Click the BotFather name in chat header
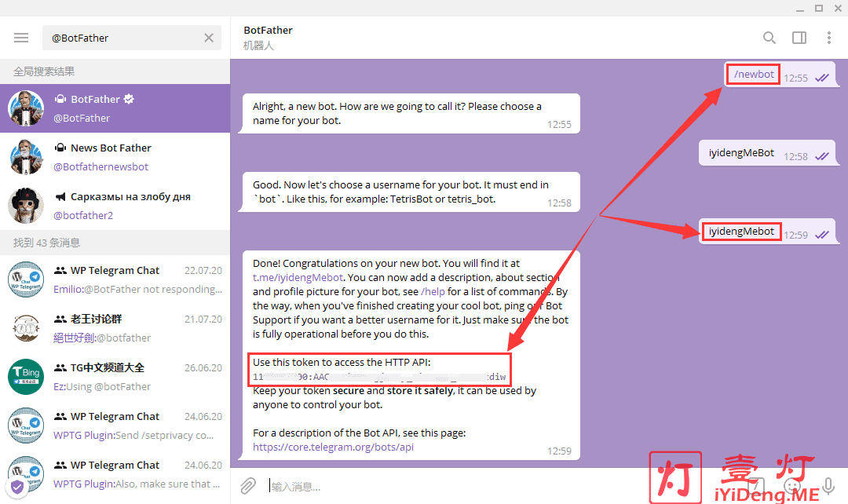 tap(269, 31)
